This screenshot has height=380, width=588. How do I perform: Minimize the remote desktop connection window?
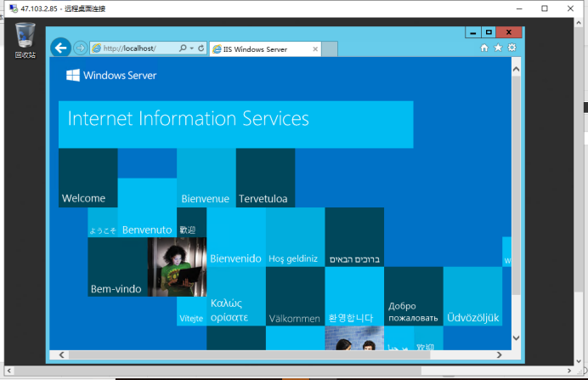tap(519, 9)
